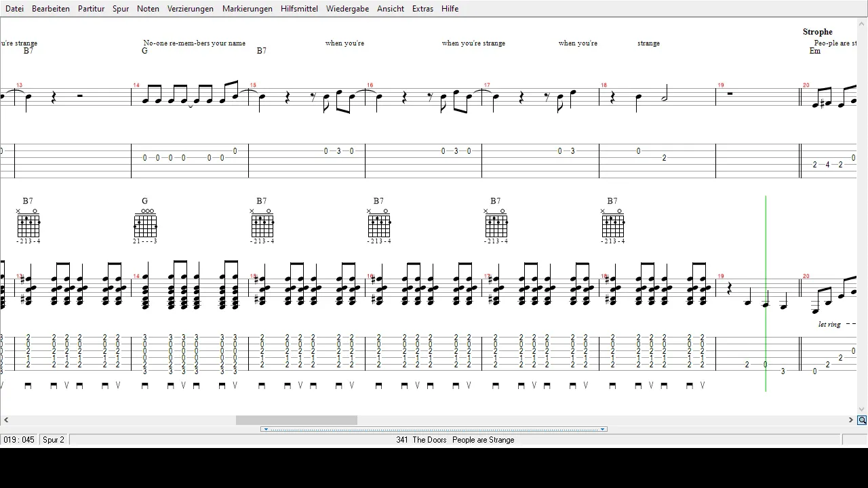The width and height of the screenshot is (868, 488).
Task: Open the Wiedergabe menu
Action: pos(347,9)
